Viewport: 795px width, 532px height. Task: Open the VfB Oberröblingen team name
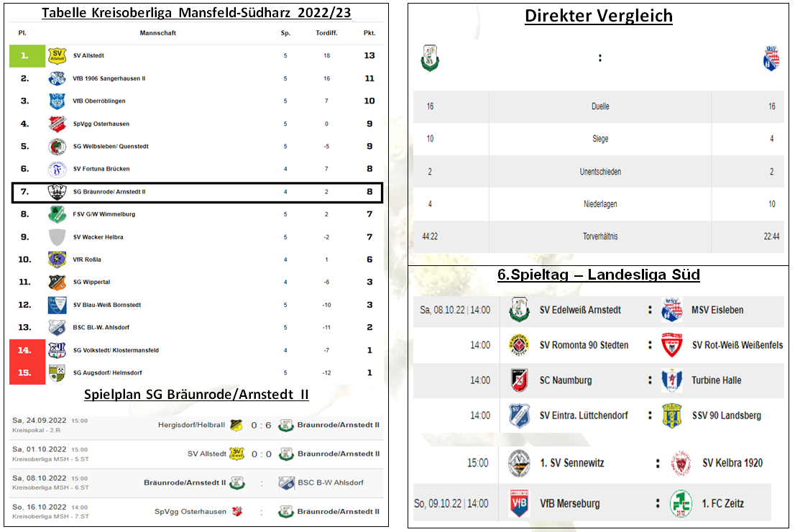tap(99, 101)
